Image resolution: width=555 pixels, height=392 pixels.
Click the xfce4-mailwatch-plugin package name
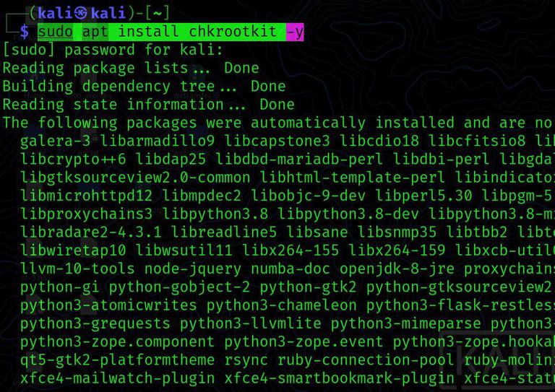point(118,379)
